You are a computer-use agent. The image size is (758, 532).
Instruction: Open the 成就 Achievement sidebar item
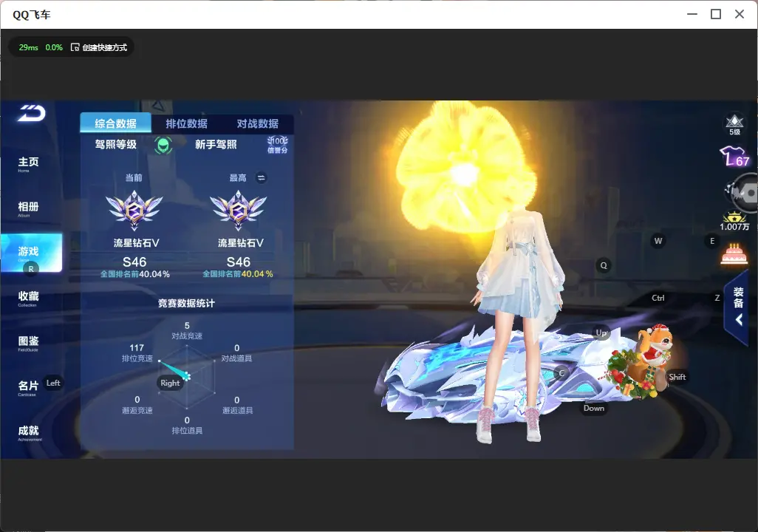click(29, 433)
